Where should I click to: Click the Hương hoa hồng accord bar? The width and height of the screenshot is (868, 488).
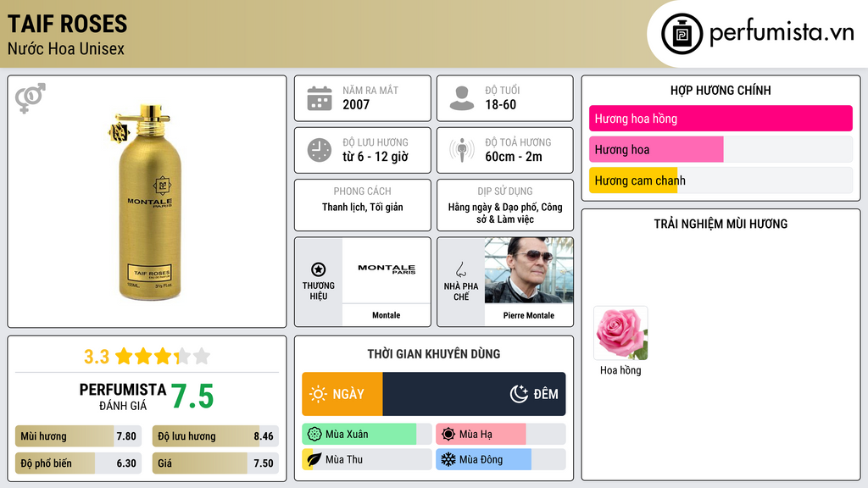(x=721, y=119)
